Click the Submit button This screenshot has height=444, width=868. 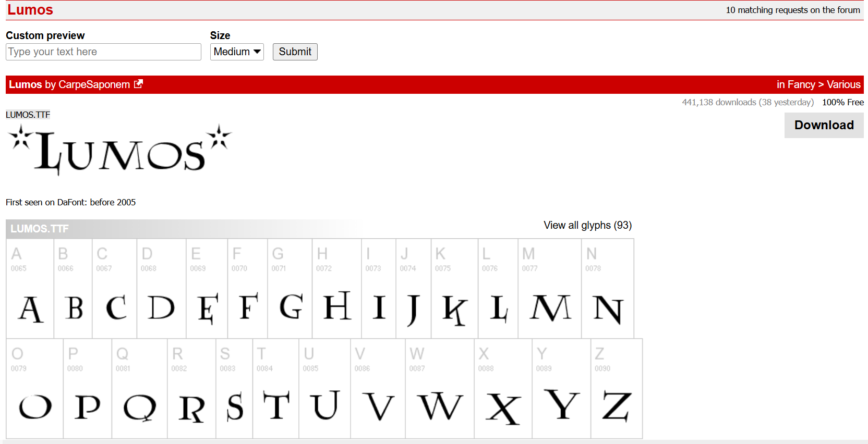click(x=295, y=52)
